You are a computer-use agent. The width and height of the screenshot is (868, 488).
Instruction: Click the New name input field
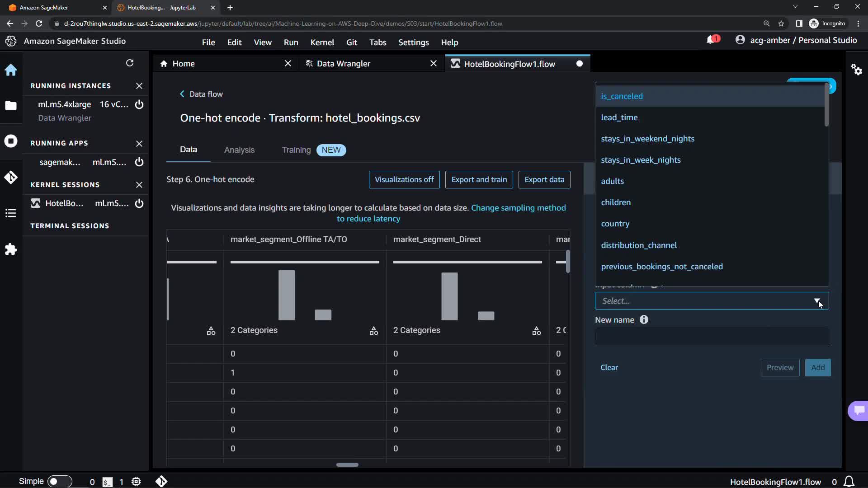coord(712,337)
